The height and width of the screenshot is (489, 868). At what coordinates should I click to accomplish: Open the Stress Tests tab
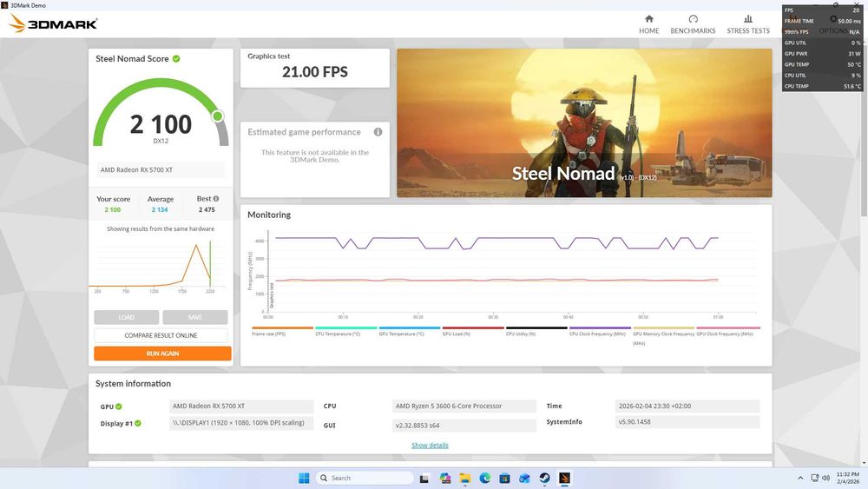(748, 25)
